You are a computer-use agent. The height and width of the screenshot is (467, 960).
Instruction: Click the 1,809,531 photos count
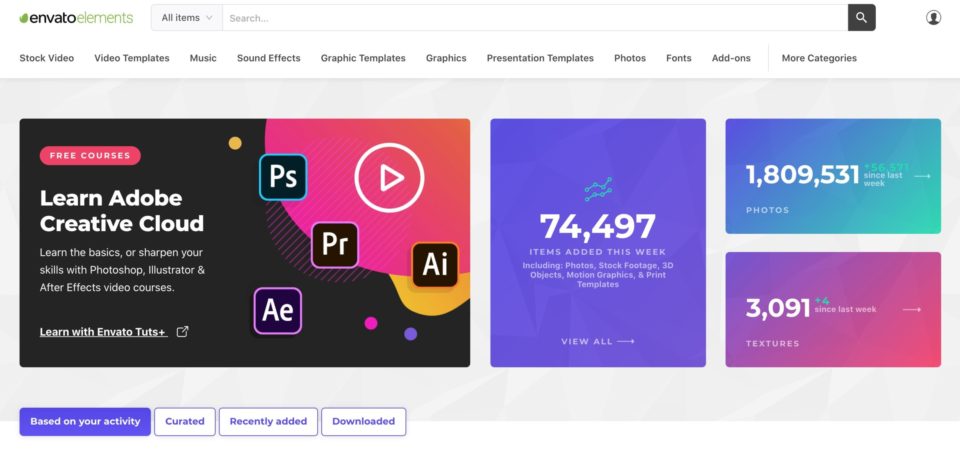click(x=803, y=175)
